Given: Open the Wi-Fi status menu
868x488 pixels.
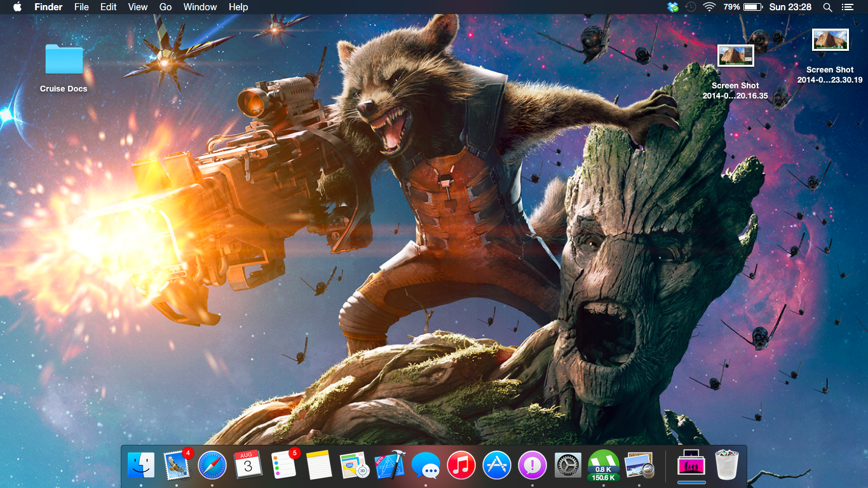Looking at the screenshot, I should point(709,7).
